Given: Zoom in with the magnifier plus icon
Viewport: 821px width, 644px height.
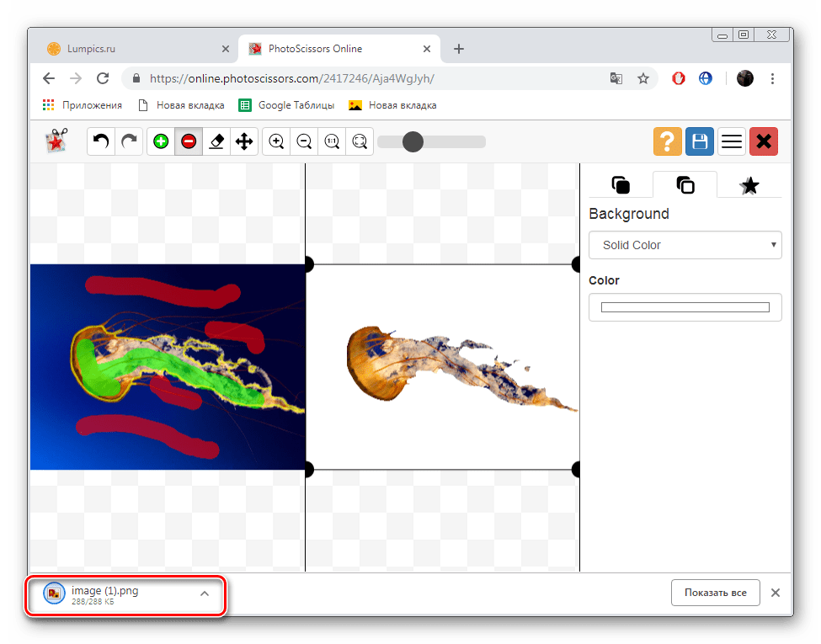Looking at the screenshot, I should [x=276, y=141].
